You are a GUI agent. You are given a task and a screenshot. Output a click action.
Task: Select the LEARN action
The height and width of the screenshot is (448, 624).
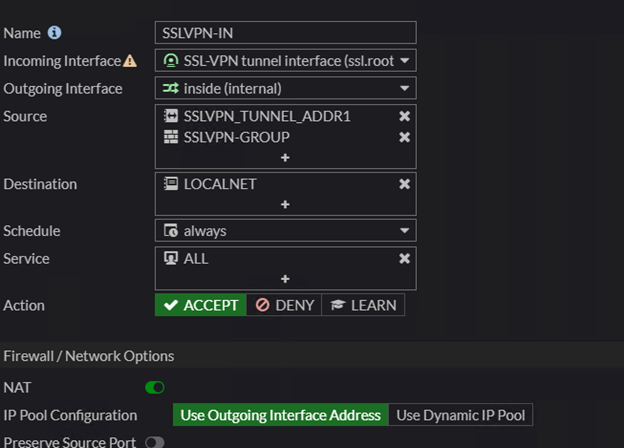[x=364, y=305]
